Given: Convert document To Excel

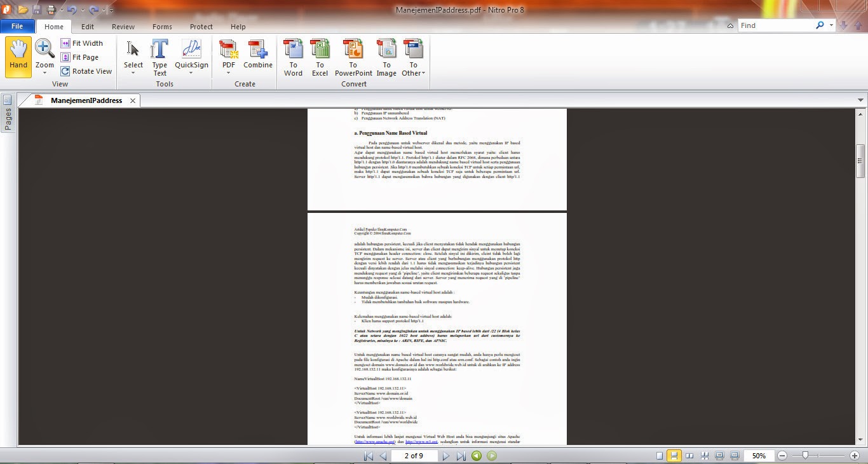Looking at the screenshot, I should (x=320, y=57).
